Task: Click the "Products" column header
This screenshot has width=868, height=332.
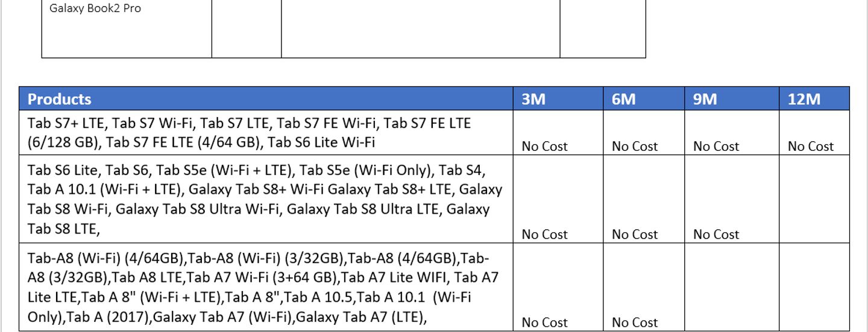Action: coord(60,99)
